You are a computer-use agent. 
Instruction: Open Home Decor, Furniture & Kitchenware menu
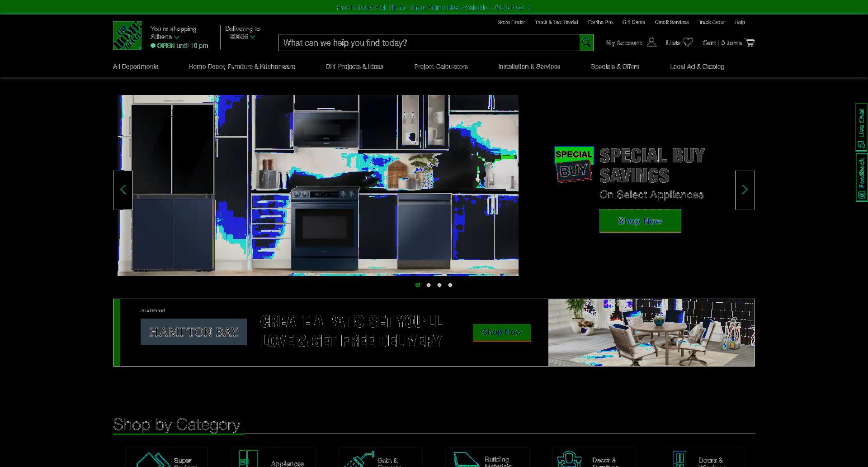click(242, 67)
